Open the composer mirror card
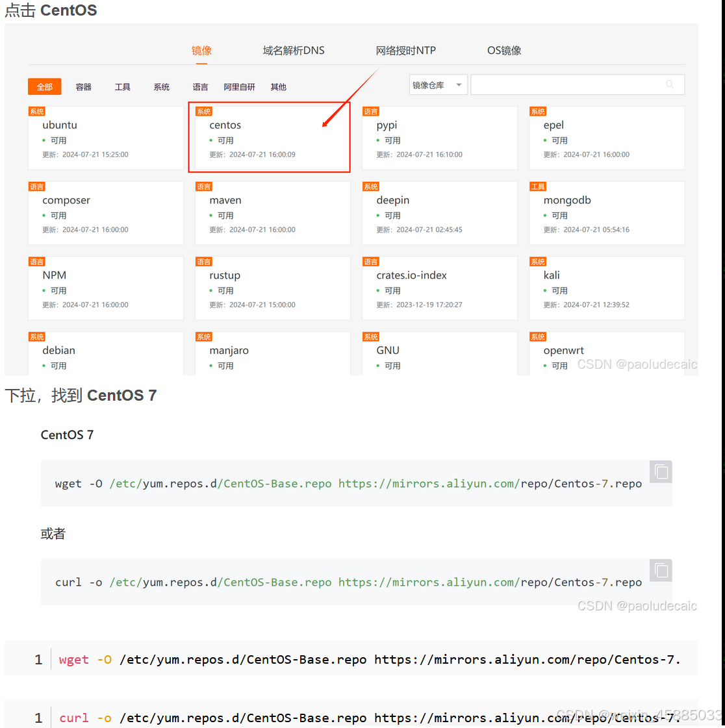 pos(106,213)
